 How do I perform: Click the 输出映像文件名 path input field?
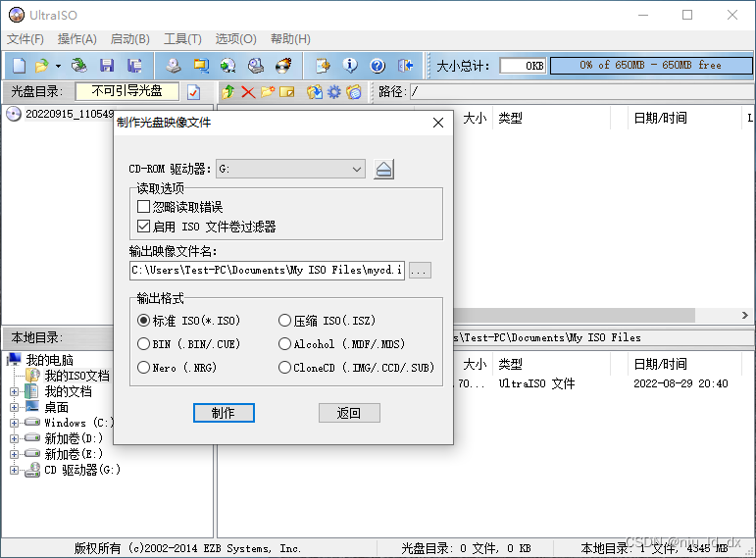[267, 271]
